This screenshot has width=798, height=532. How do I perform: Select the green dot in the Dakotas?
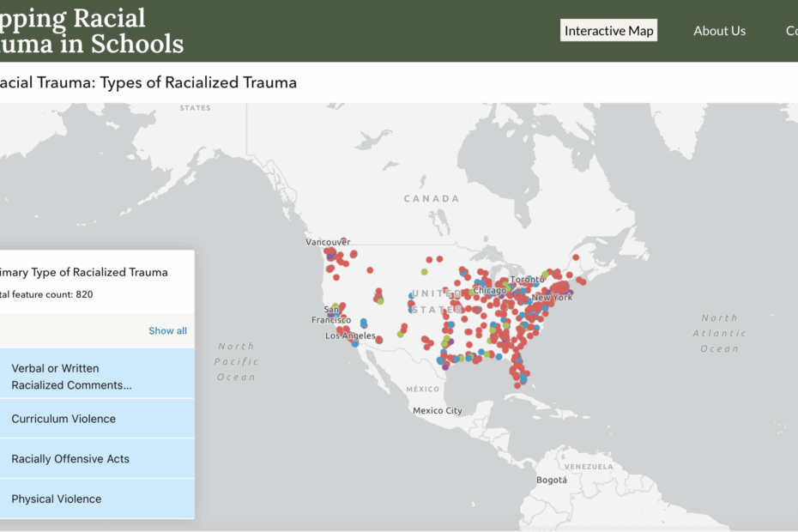pos(425,272)
